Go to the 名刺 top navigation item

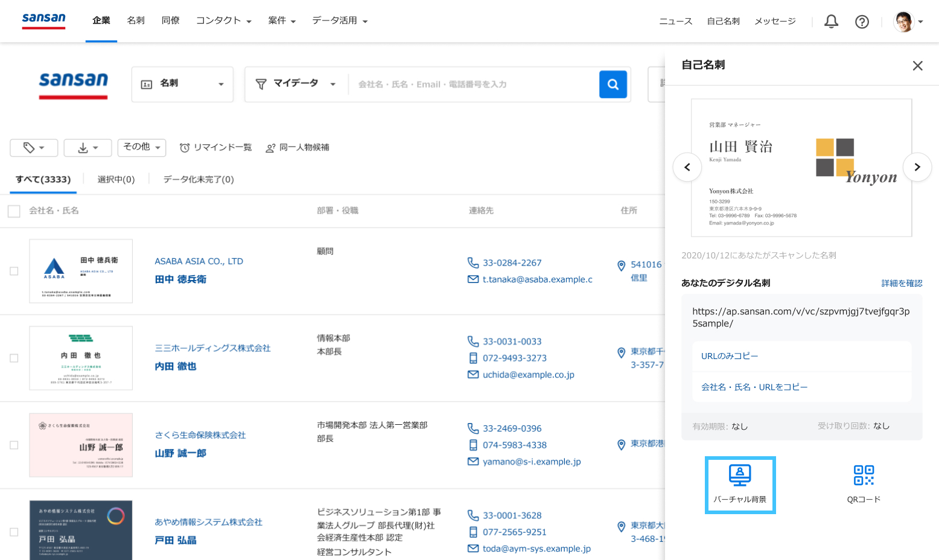(136, 21)
